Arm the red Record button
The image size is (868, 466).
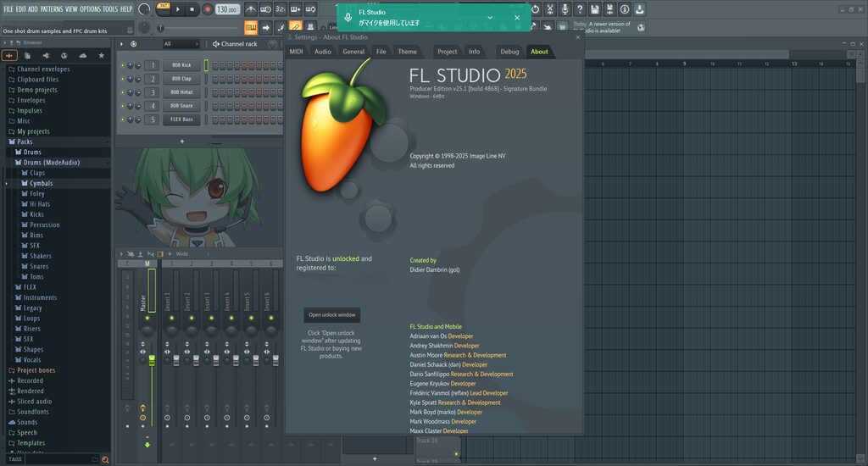click(x=208, y=9)
